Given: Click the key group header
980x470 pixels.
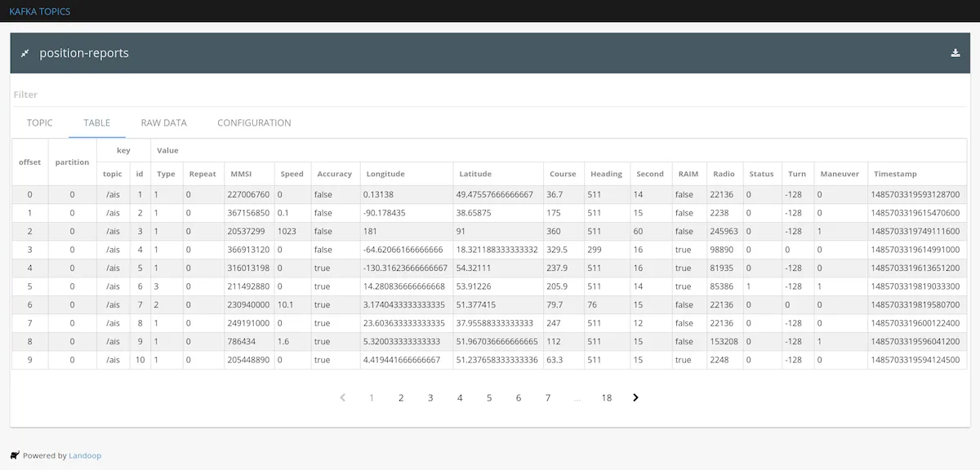Looking at the screenshot, I should (123, 150).
